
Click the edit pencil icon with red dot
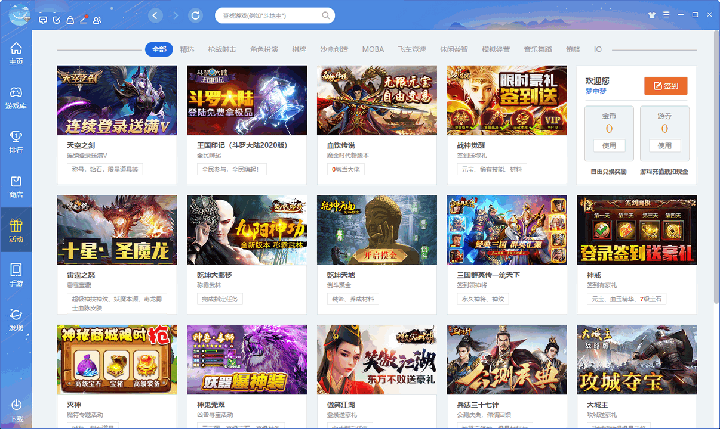84,19
